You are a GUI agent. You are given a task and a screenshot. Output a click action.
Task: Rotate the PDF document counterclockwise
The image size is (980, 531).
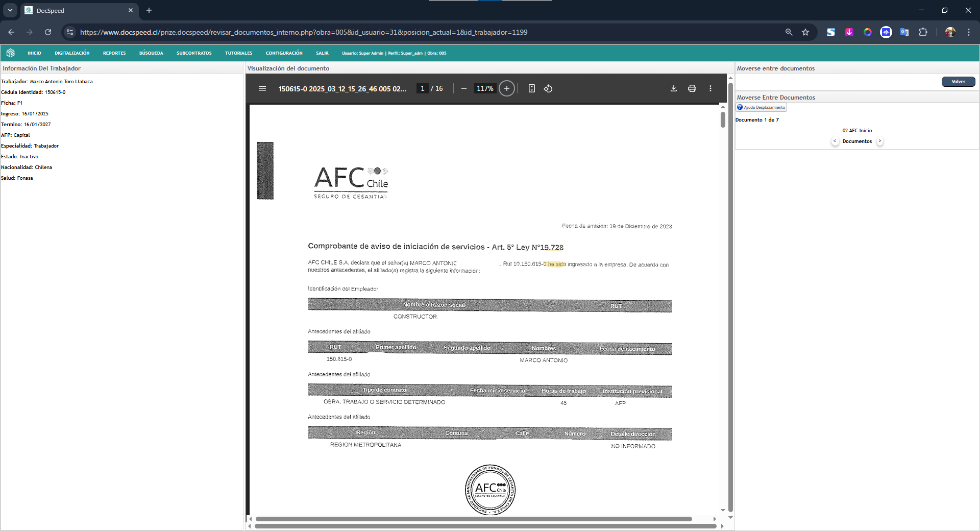[548, 88]
